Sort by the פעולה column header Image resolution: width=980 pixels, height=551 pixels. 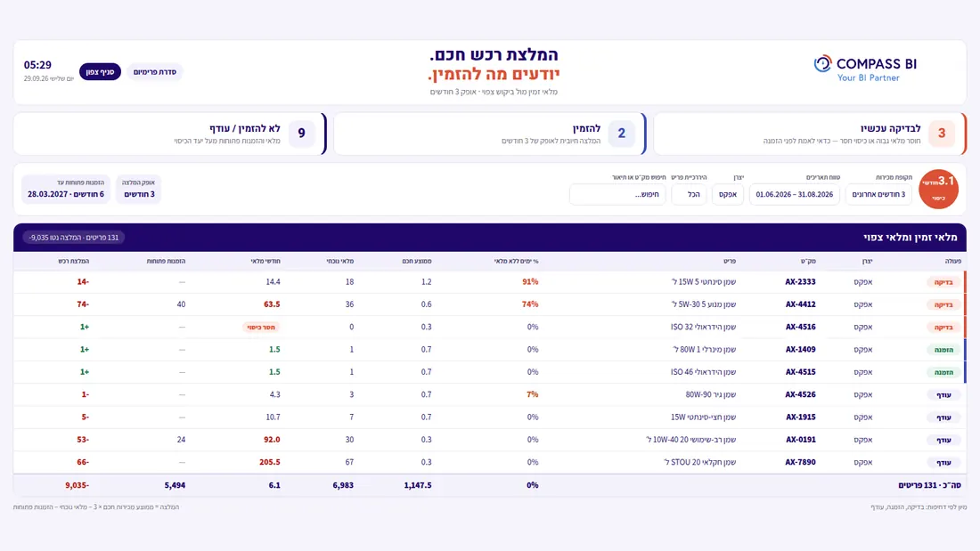pyautogui.click(x=952, y=261)
